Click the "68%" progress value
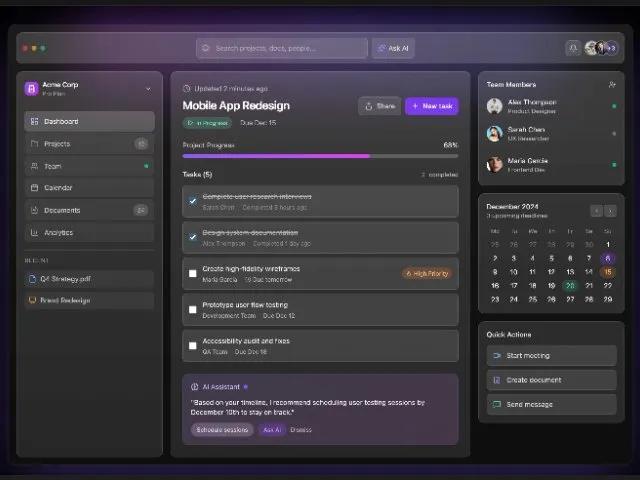 (x=451, y=145)
